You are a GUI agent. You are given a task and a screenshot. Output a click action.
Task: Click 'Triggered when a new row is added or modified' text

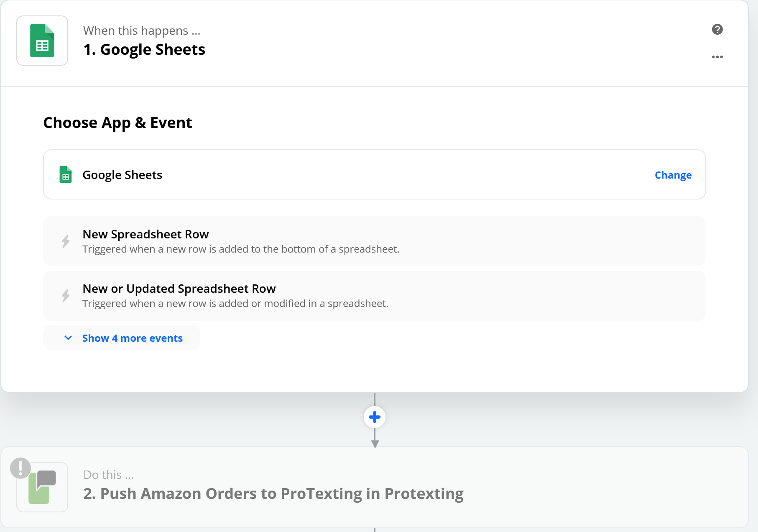235,304
